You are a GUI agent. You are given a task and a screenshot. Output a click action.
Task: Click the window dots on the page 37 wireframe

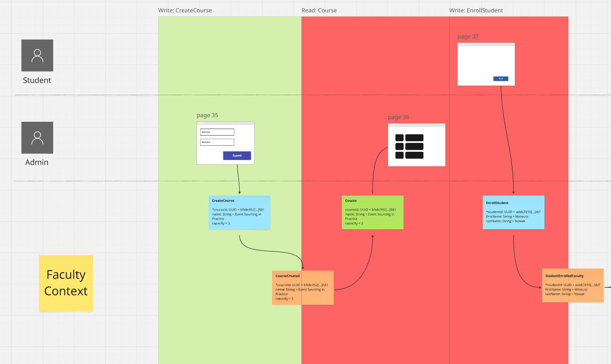461,44
